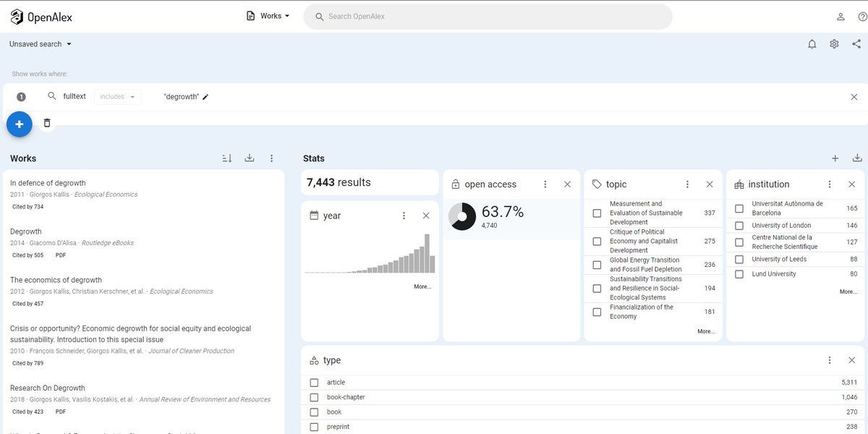Show more topics in topic card

click(706, 331)
